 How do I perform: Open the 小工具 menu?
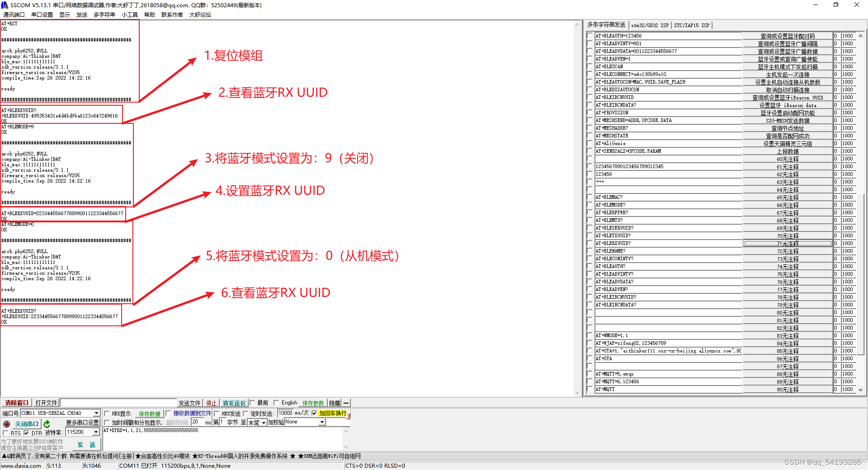pos(130,14)
